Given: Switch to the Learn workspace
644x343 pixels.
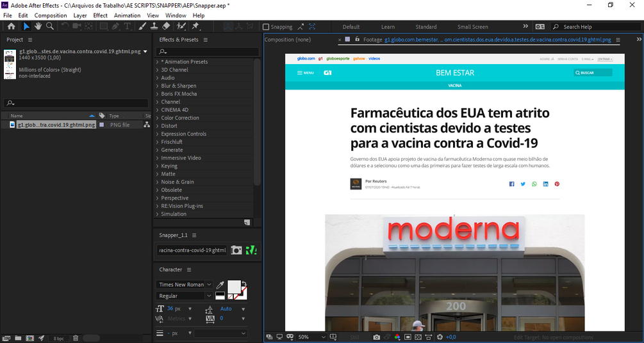Looking at the screenshot, I should 388,27.
